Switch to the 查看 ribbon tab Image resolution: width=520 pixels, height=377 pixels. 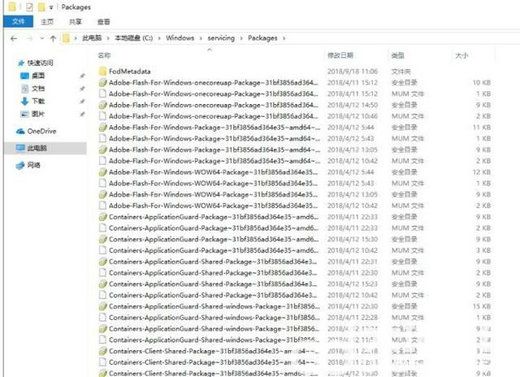click(103, 22)
